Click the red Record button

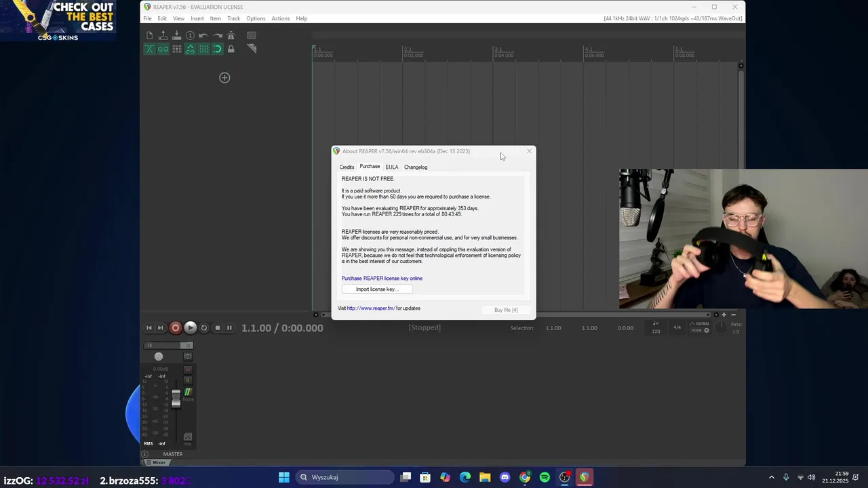click(x=175, y=328)
